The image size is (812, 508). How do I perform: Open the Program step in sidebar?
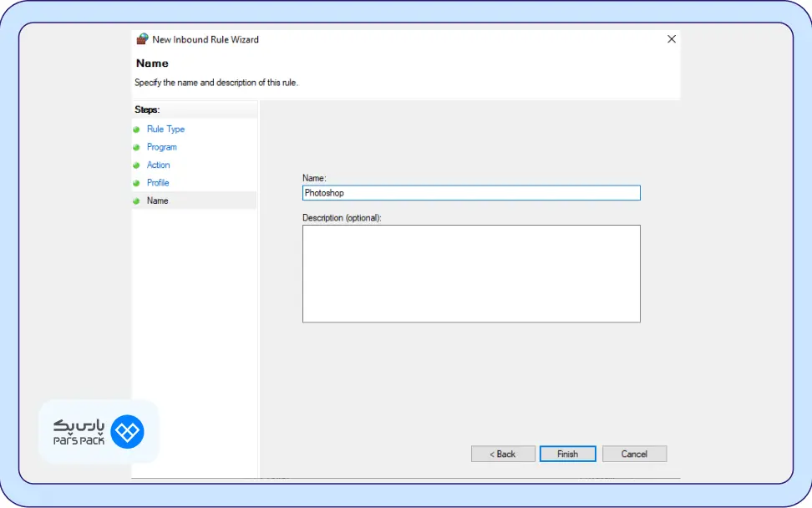[x=162, y=147]
